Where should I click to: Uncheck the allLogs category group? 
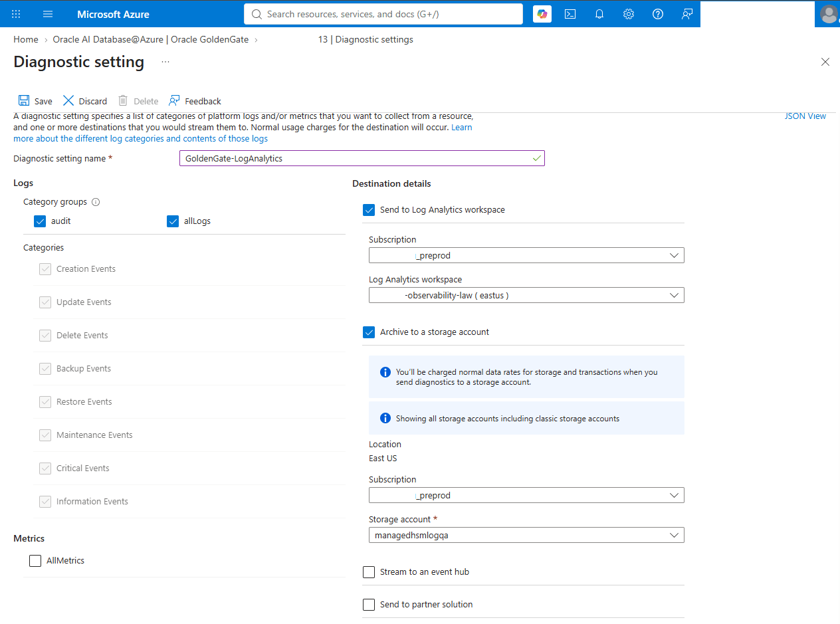pos(173,221)
